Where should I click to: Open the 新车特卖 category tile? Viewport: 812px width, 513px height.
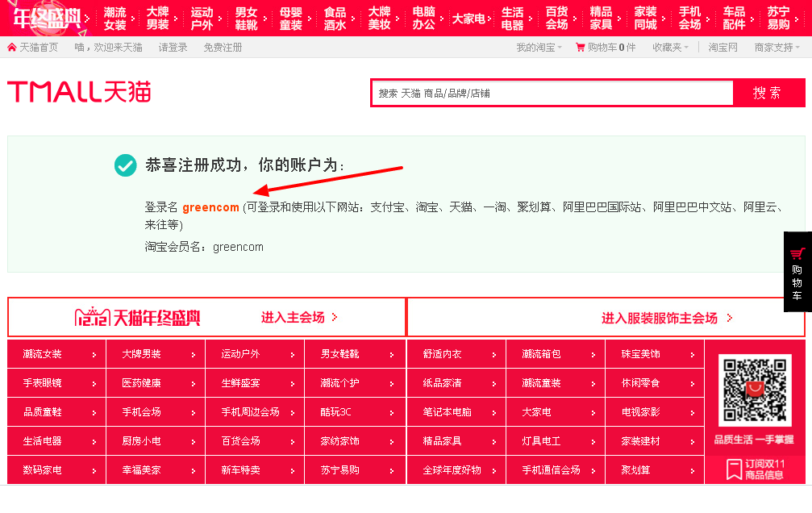pos(255,470)
